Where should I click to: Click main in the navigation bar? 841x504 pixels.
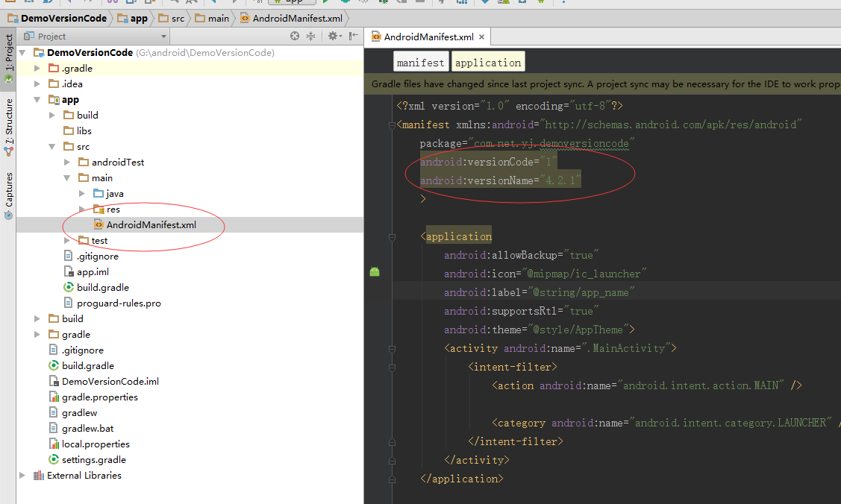click(212, 18)
